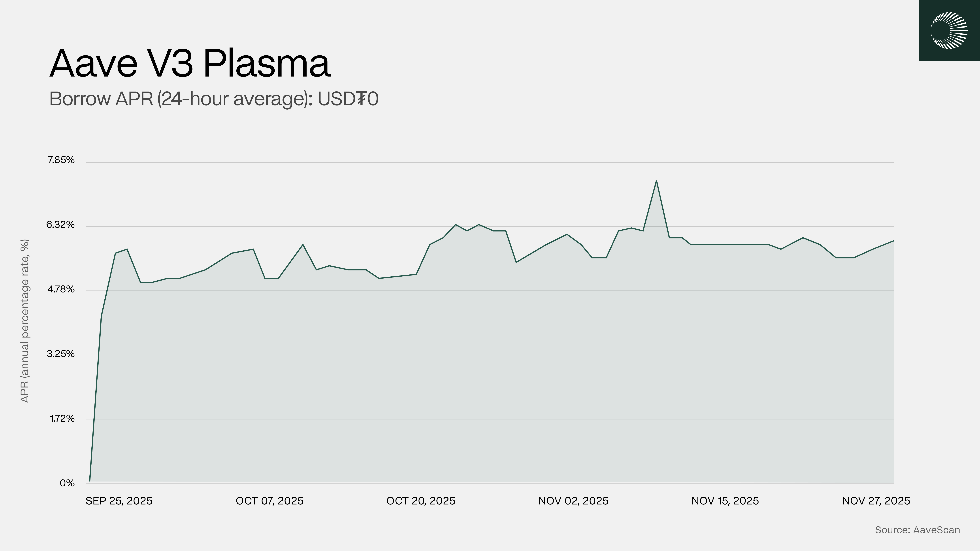Select the OCT 07, 2025 date label
Screen dimensions: 980x551
click(x=269, y=501)
